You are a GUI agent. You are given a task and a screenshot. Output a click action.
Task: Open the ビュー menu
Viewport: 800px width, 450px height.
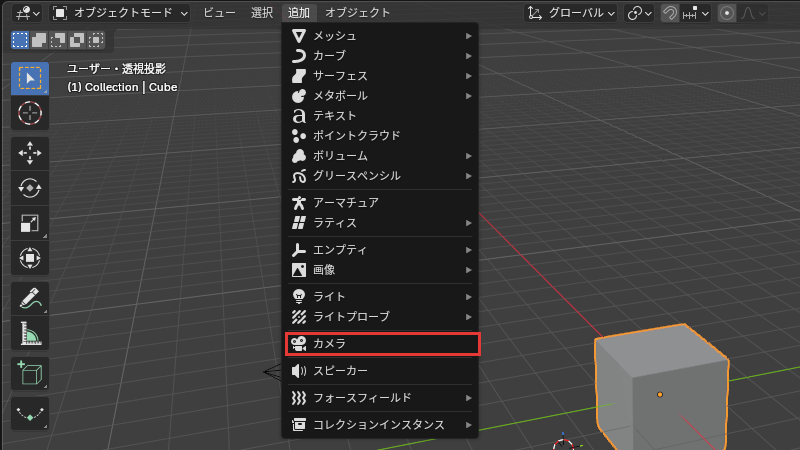coord(219,13)
